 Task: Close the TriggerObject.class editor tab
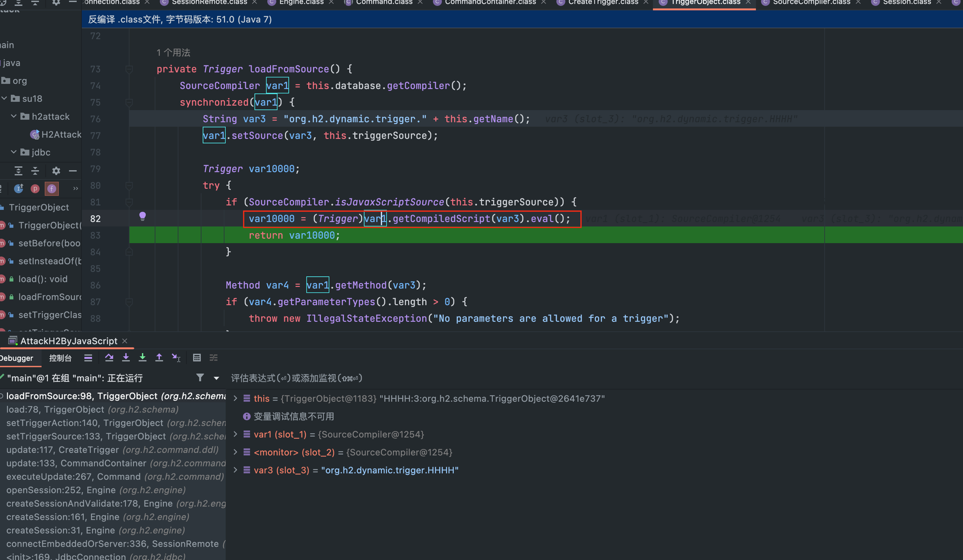click(748, 2)
